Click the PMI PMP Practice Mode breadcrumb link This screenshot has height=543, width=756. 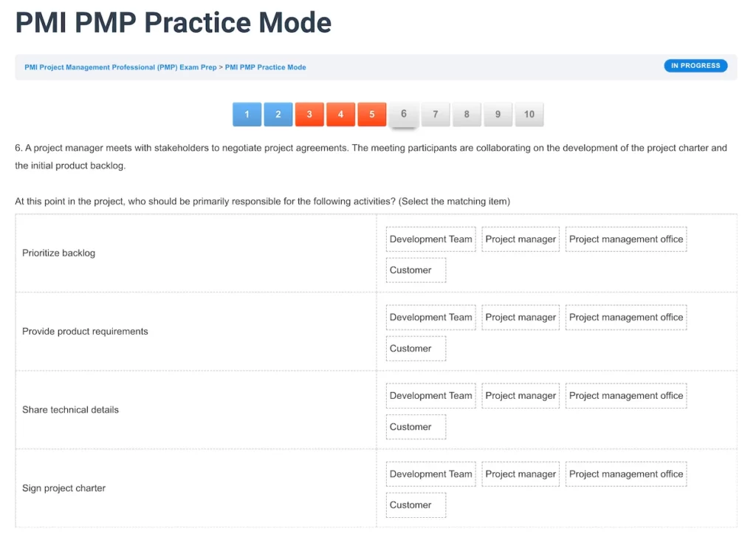(267, 67)
